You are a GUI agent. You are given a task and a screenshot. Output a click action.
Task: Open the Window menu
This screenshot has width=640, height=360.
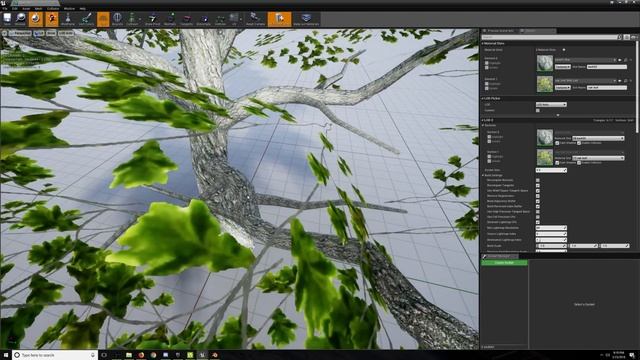tap(69, 8)
